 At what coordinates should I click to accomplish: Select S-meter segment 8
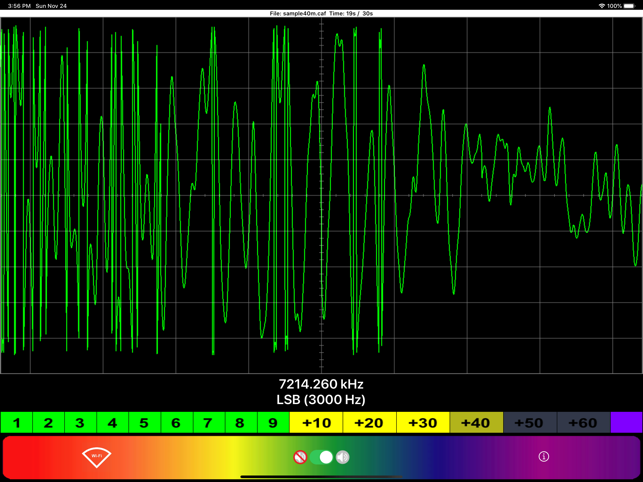point(241,423)
